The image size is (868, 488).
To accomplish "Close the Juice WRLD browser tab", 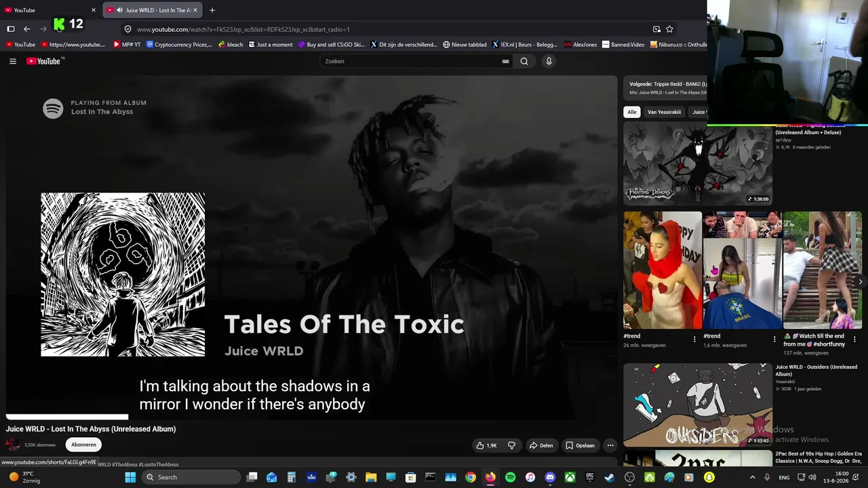I will point(195,10).
